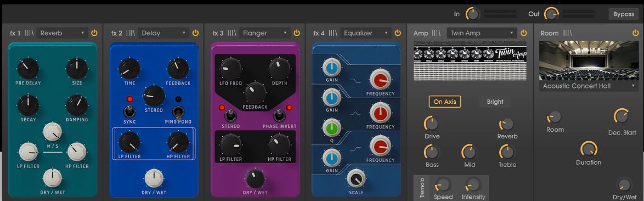
Task: Click the Flanger DEPTH knob
Action: 280,69
